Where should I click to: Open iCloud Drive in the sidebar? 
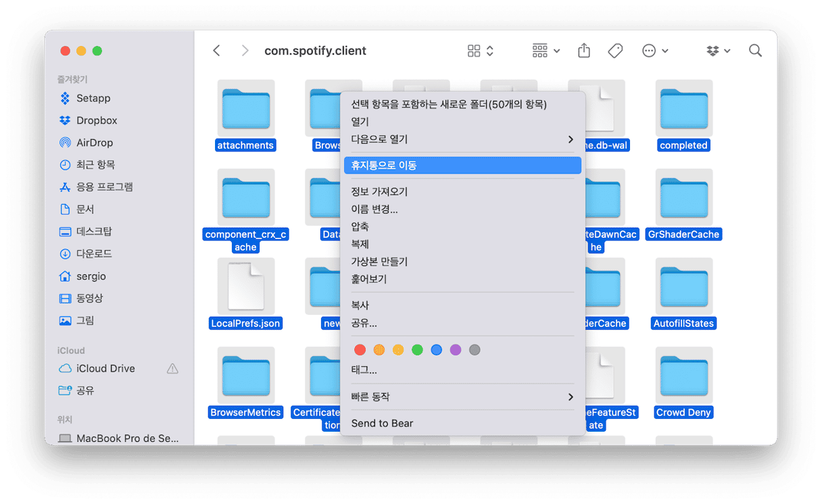(x=105, y=368)
